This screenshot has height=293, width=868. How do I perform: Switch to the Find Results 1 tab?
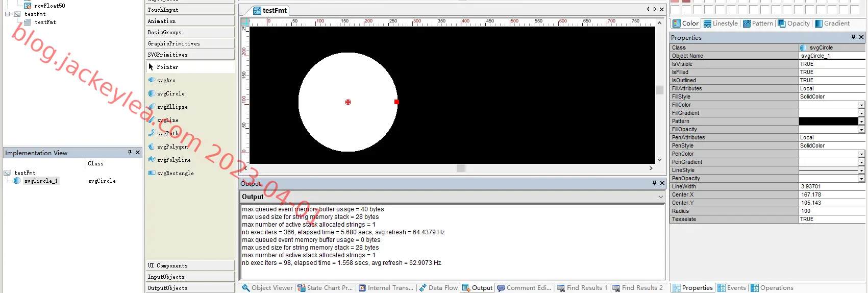[582, 288]
